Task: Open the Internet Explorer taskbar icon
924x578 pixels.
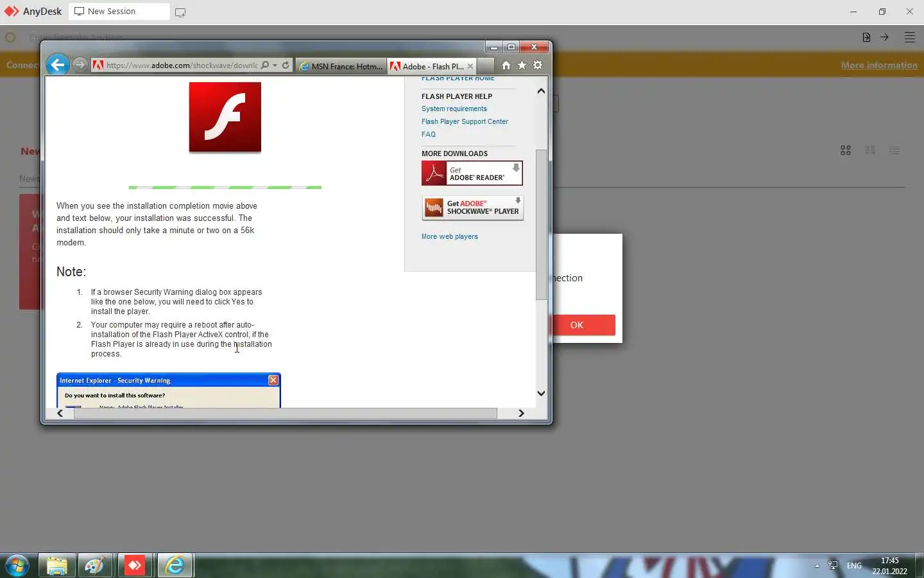Action: click(175, 566)
